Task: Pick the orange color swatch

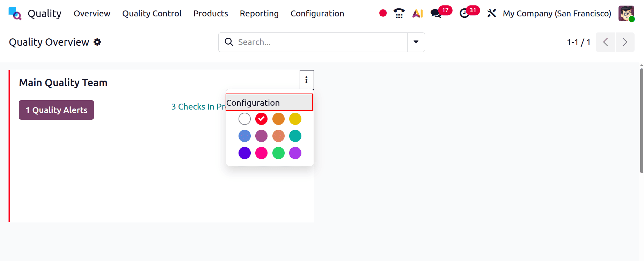Action: pyautogui.click(x=278, y=119)
